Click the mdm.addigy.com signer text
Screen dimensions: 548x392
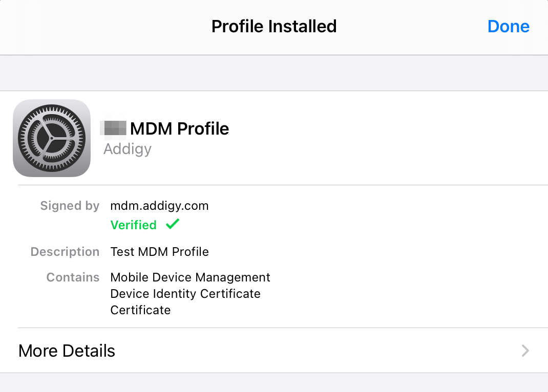click(x=159, y=206)
